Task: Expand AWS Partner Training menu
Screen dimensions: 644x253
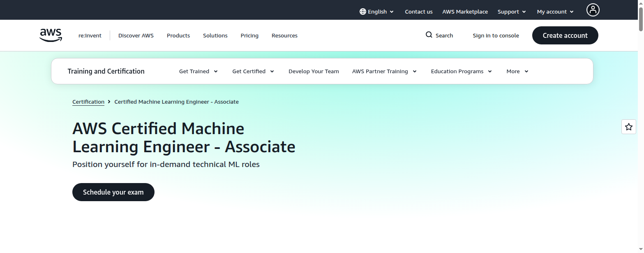Action: [x=385, y=71]
